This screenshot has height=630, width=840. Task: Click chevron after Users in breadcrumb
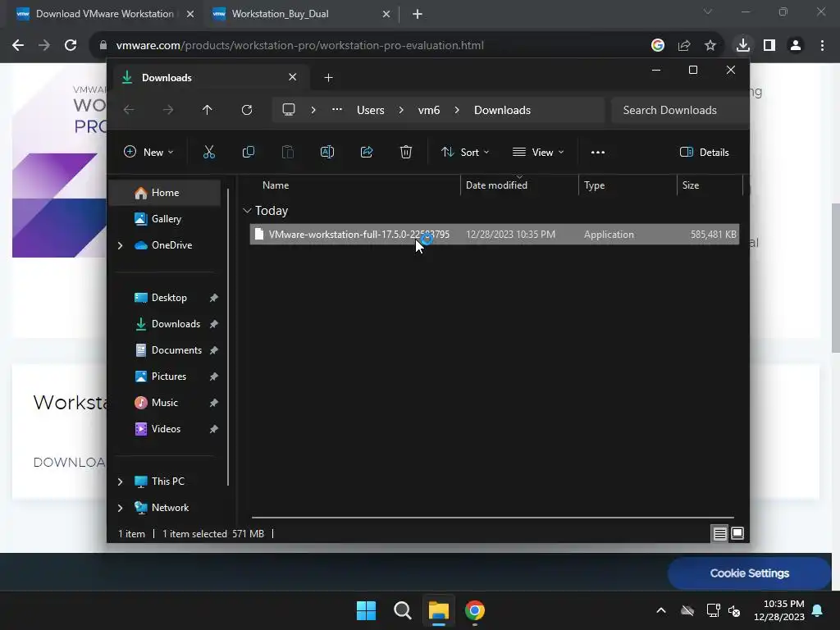click(401, 110)
